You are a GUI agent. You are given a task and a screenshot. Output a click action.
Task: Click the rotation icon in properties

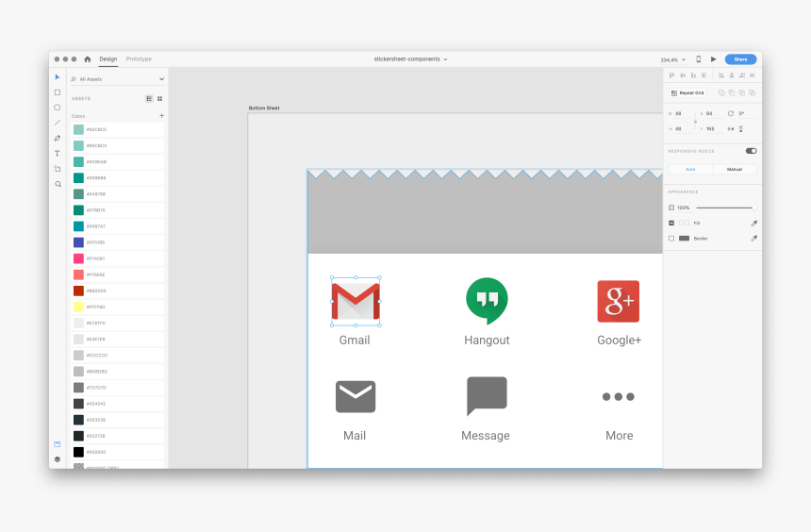click(x=730, y=113)
